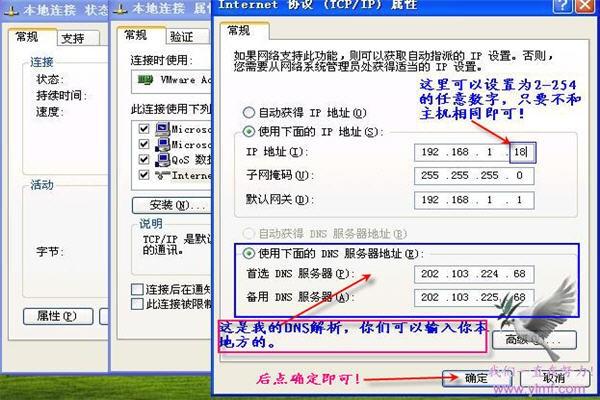Uncheck the QoS component checkbox

coord(144,159)
